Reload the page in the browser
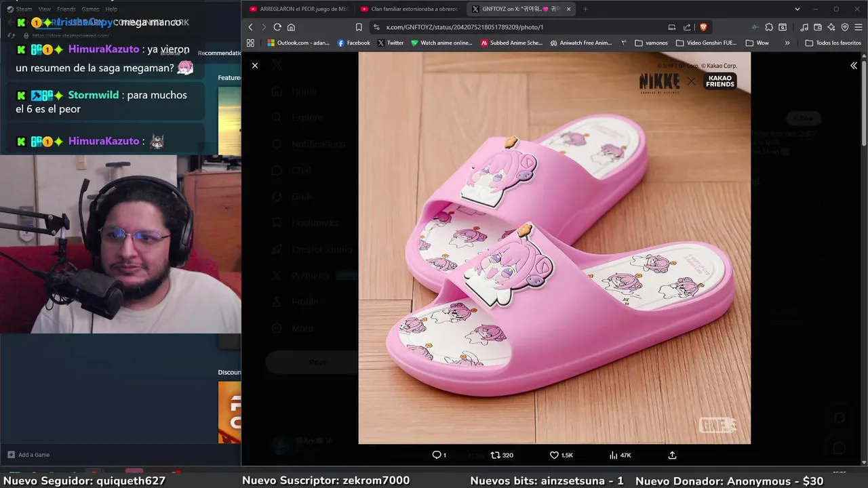This screenshot has height=488, width=868. pyautogui.click(x=277, y=27)
